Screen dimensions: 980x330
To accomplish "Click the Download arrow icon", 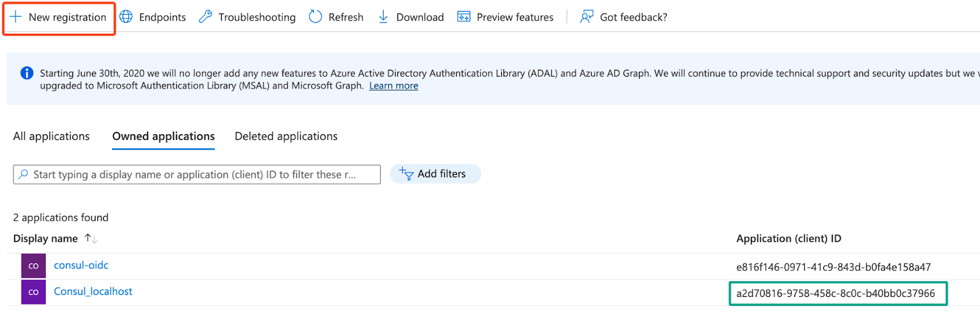I will 383,17.
